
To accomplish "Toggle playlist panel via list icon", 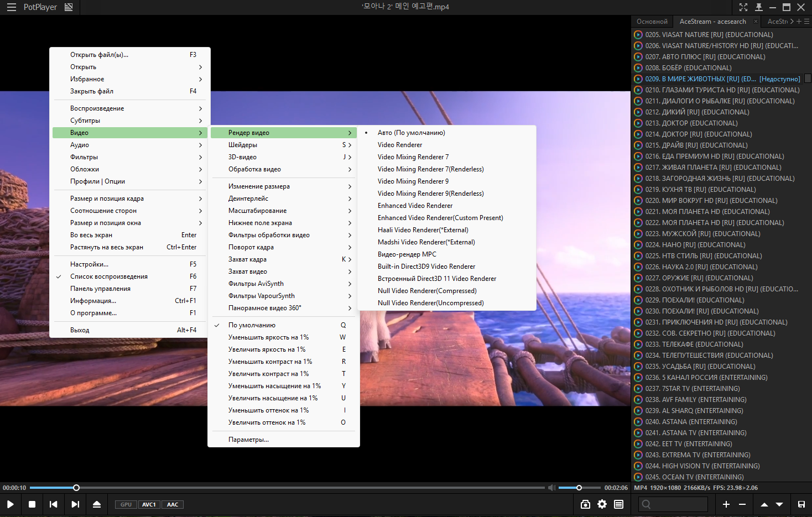I will pos(618,504).
